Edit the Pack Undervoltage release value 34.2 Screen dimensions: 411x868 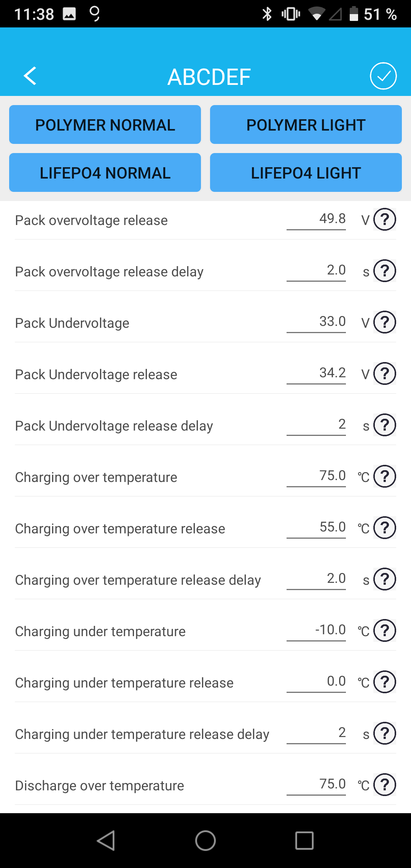point(316,373)
